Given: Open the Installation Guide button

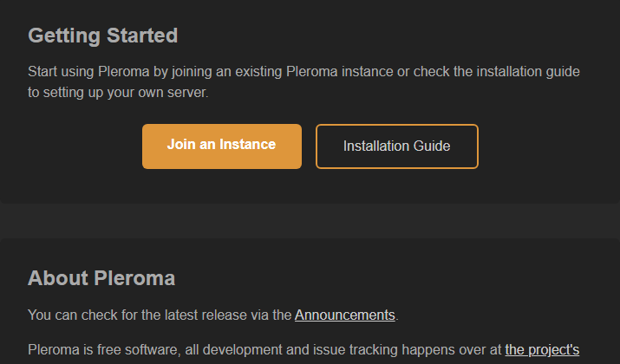Looking at the screenshot, I should point(397,146).
